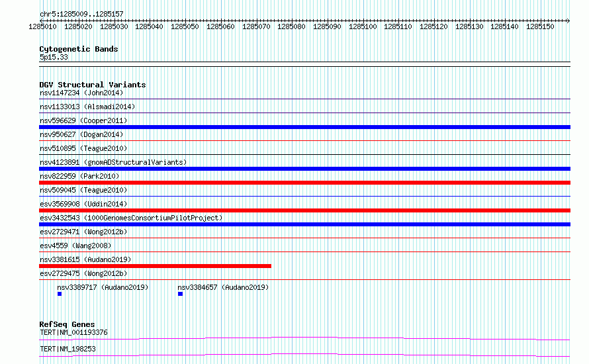Select variant nsv510895 (Teague2010)
589x364 pixels.
pyautogui.click(x=83, y=148)
